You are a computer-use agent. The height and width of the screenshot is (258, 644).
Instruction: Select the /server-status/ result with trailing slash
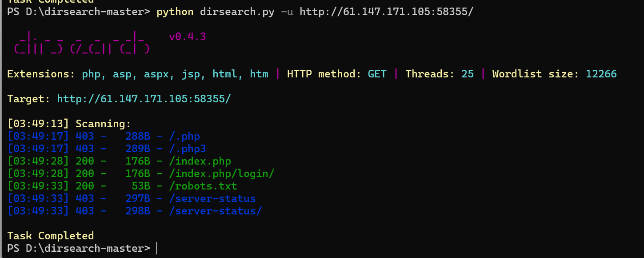coord(135,211)
